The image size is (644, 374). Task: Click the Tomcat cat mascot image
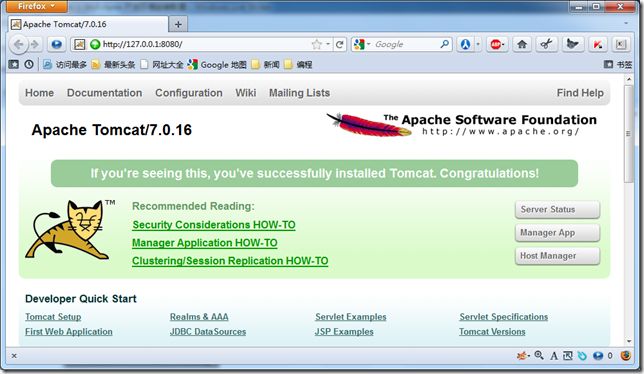[x=70, y=230]
